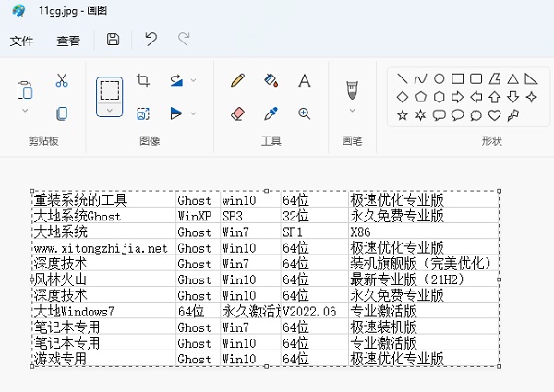Select the Pencil tool

pos(237,80)
